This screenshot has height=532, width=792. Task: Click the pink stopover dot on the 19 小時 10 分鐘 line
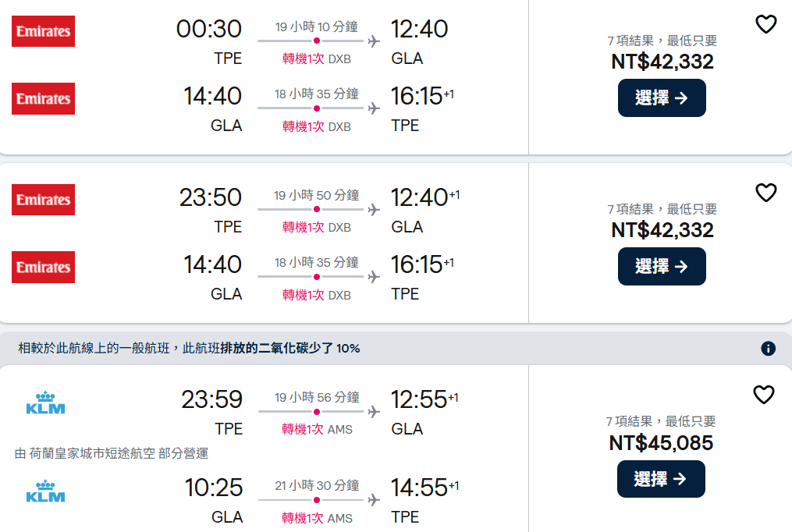316,41
